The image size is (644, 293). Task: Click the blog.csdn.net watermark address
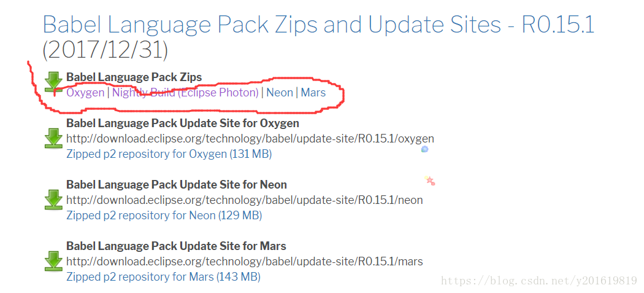(539, 281)
